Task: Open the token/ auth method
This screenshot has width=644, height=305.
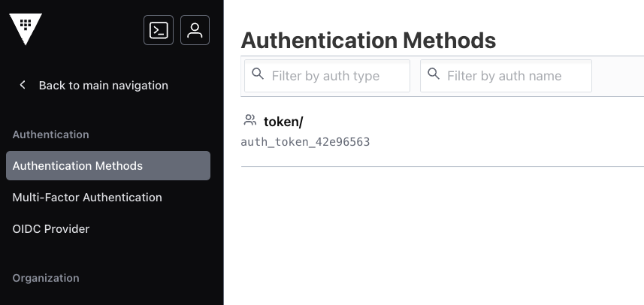Action: [x=283, y=122]
